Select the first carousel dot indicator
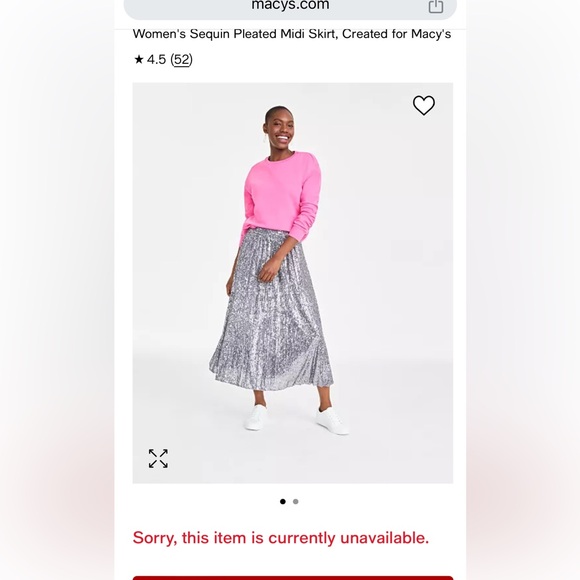The image size is (580, 580). [283, 502]
